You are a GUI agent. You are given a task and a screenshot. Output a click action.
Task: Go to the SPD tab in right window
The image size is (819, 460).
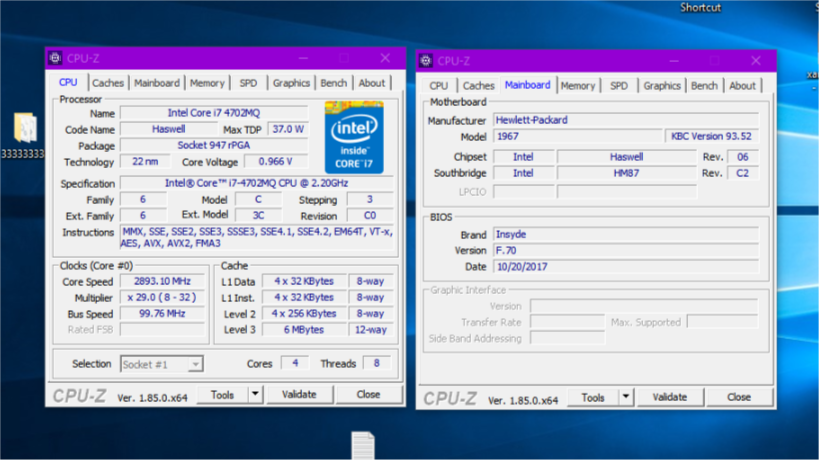tap(619, 86)
